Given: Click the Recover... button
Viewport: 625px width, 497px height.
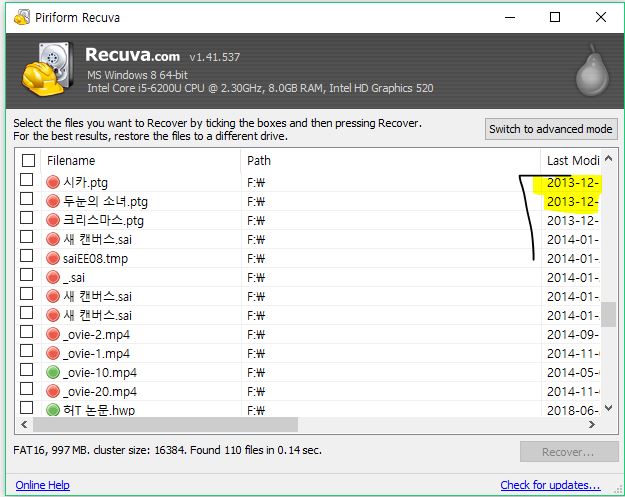Looking at the screenshot, I should 569,452.
